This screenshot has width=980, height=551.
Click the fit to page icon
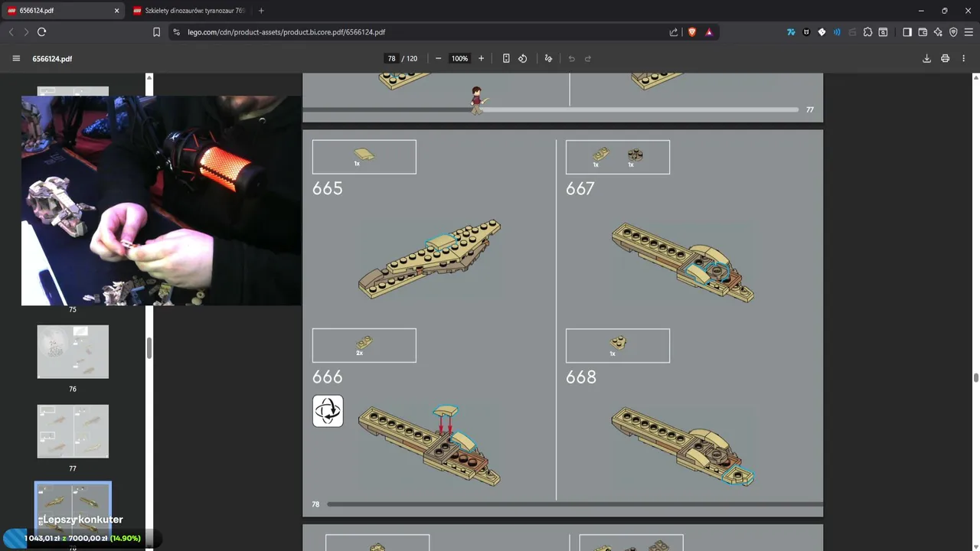(506, 58)
